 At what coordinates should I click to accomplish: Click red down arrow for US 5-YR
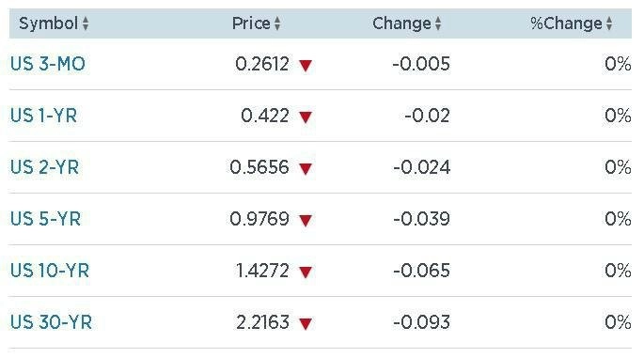tap(306, 221)
